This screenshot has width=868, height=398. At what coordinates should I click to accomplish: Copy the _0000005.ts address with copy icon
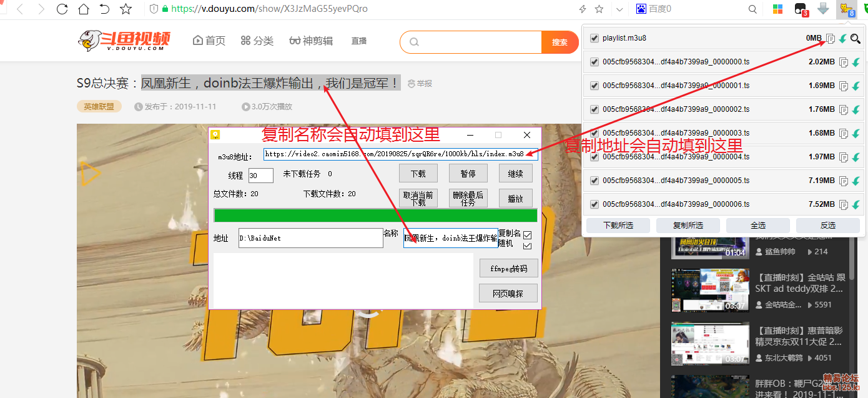[844, 181]
